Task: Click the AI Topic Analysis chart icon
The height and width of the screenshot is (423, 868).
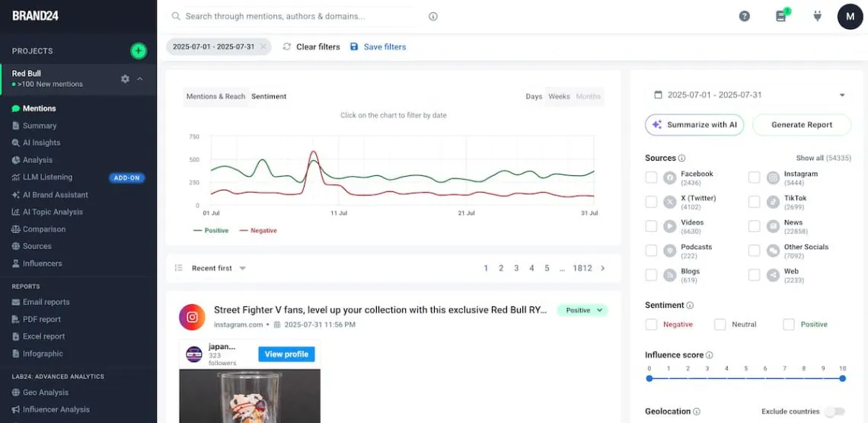Action: [15, 212]
